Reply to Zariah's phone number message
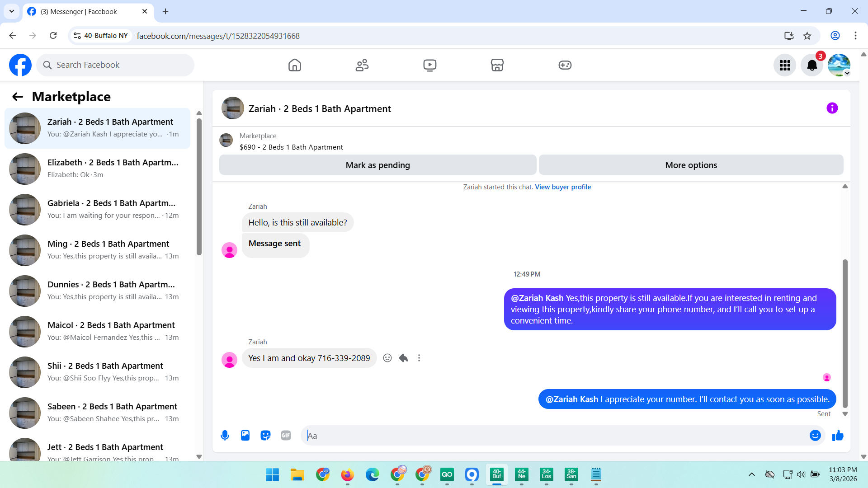This screenshot has height=488, width=868. pos(403,358)
